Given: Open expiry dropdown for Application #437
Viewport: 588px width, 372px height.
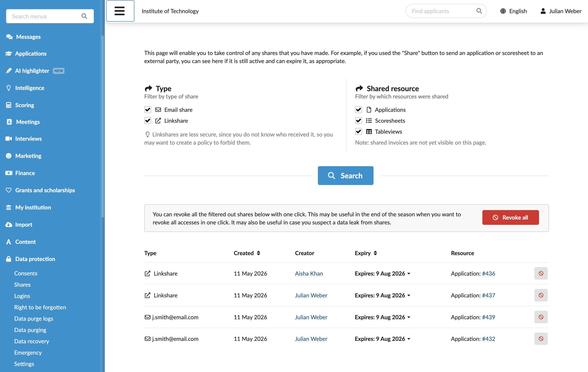Looking at the screenshot, I should [x=383, y=295].
